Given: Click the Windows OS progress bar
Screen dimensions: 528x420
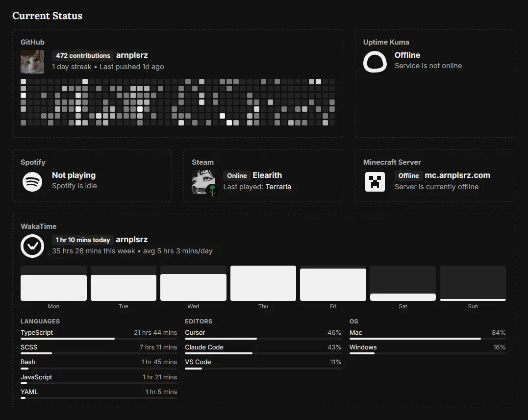Looking at the screenshot, I should (427, 353).
